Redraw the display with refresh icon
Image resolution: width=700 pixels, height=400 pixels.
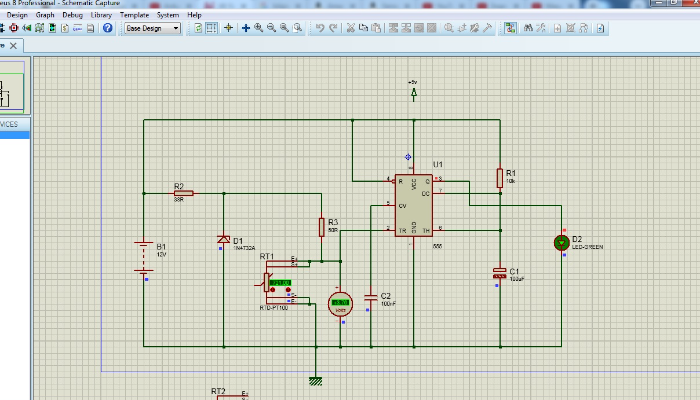198,28
